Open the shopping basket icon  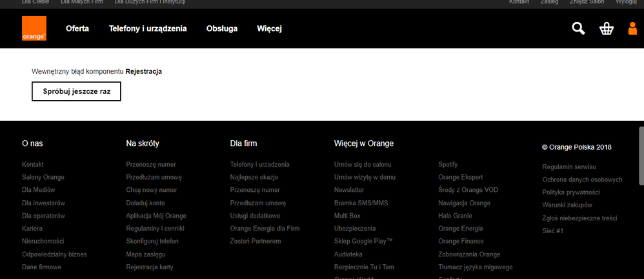[x=606, y=28]
